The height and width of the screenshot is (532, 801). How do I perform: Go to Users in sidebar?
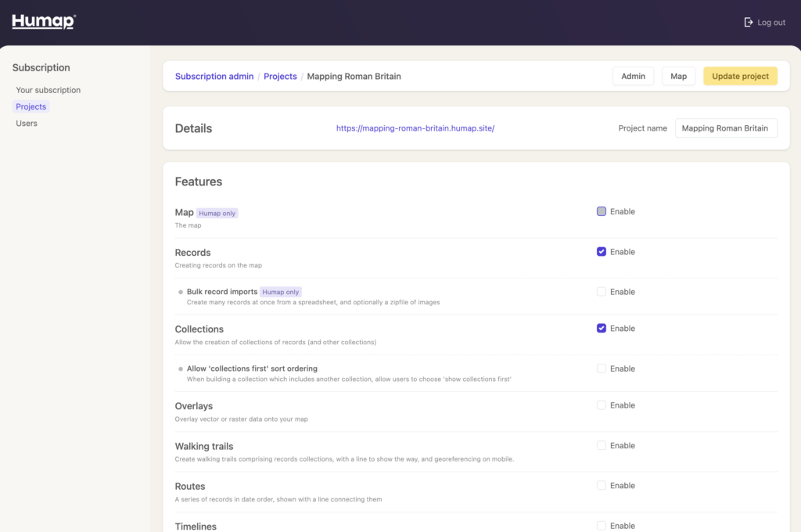click(27, 124)
